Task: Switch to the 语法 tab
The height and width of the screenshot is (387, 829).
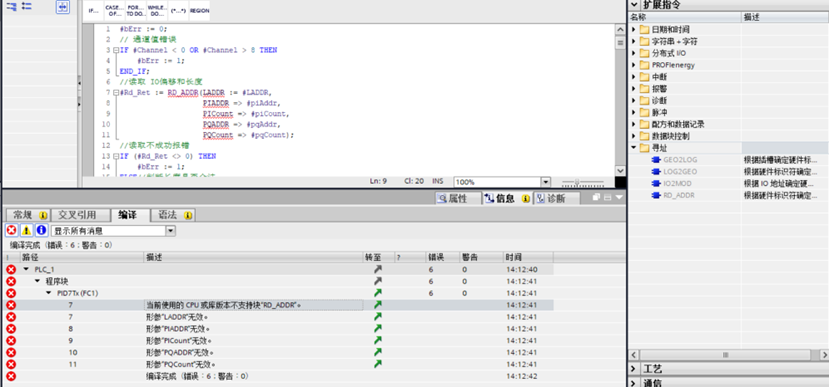Action: click(x=173, y=215)
